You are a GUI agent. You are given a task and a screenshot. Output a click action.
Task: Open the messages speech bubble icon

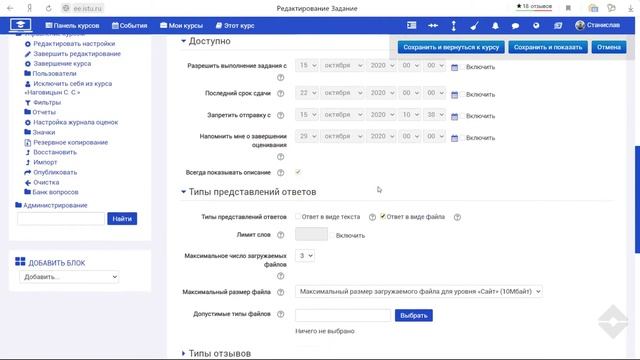tap(515, 26)
